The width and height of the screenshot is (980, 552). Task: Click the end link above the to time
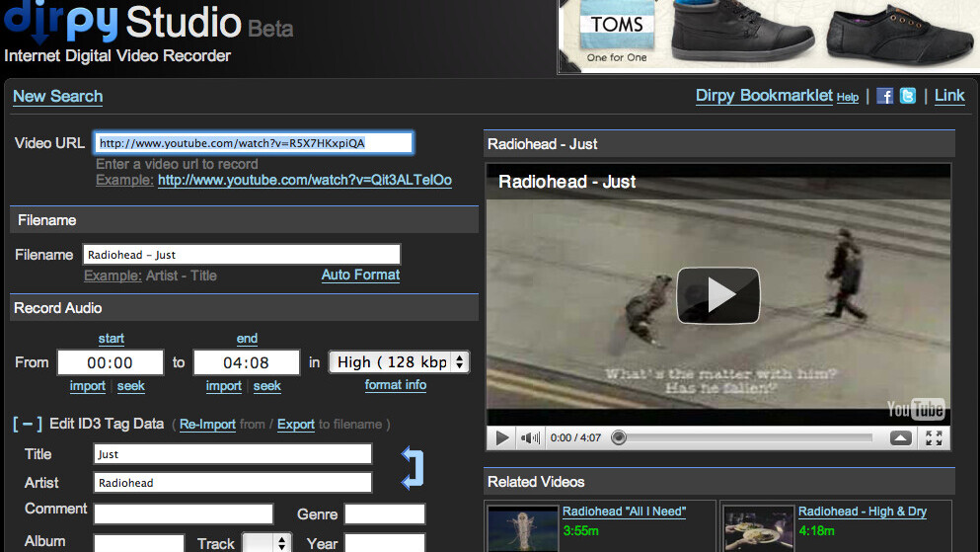247,338
